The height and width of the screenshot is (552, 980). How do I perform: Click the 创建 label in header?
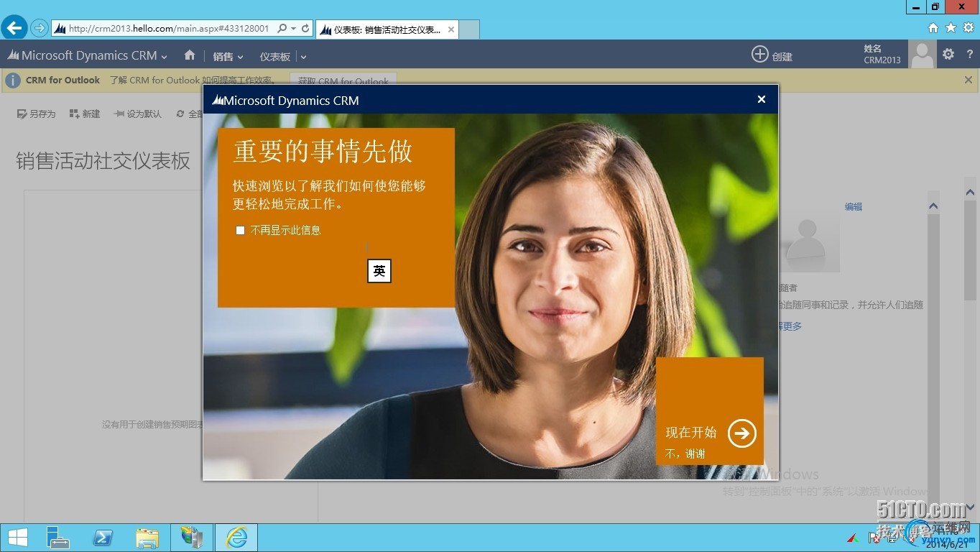pos(782,56)
